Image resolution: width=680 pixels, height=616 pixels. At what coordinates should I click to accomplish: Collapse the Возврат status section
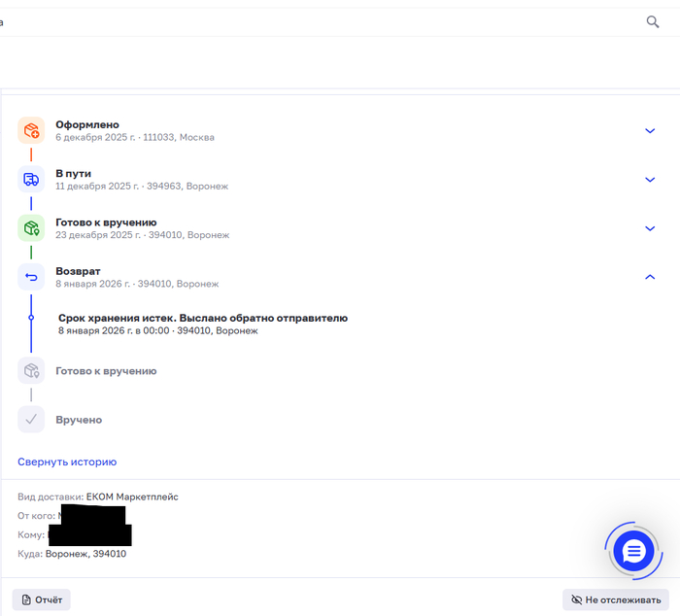650,277
